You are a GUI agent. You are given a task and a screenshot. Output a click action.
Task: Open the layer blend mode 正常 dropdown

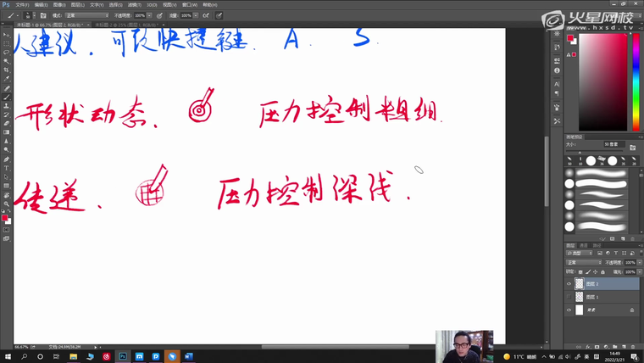(583, 263)
